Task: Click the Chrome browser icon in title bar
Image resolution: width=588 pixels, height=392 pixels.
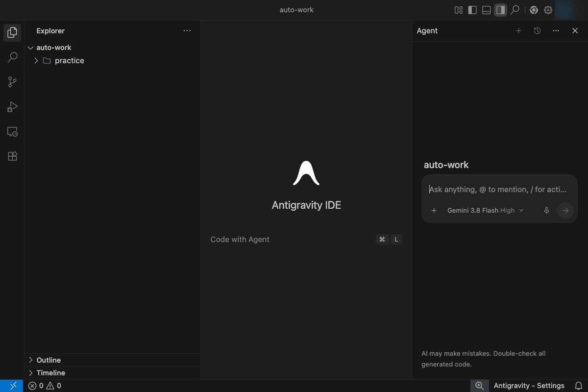Action: [534, 10]
